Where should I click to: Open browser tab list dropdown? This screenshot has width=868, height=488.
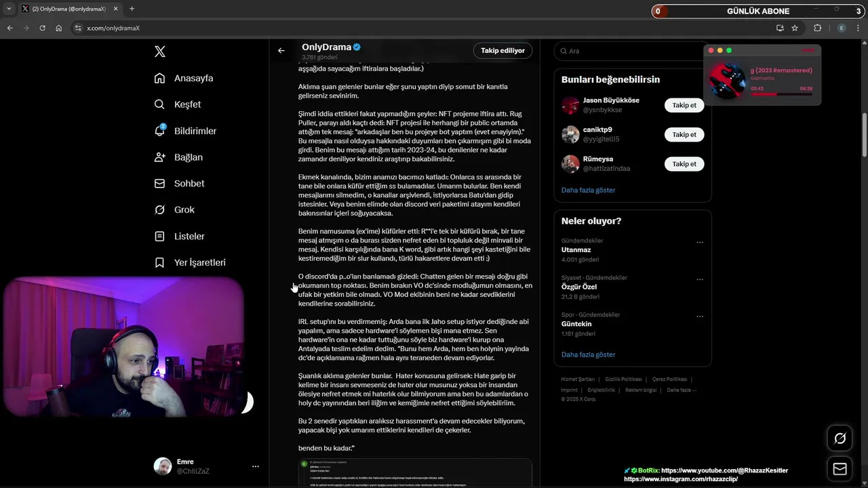click(x=9, y=9)
